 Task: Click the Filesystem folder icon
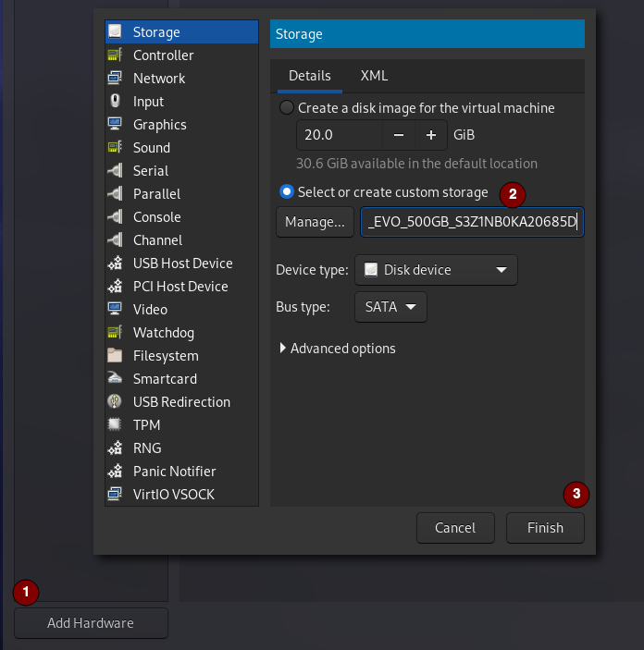click(115, 355)
